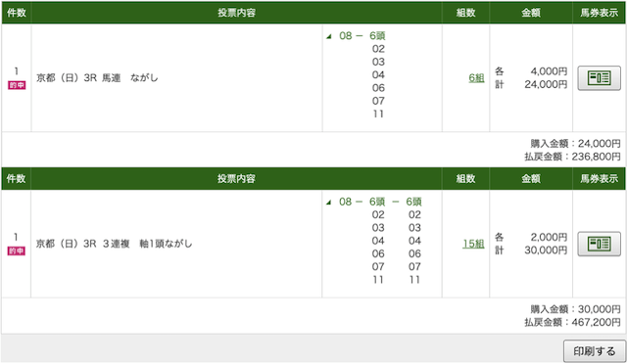Screen dimensions: 627x364
Task: Select 件数 header in the top table
Action: click(x=17, y=13)
